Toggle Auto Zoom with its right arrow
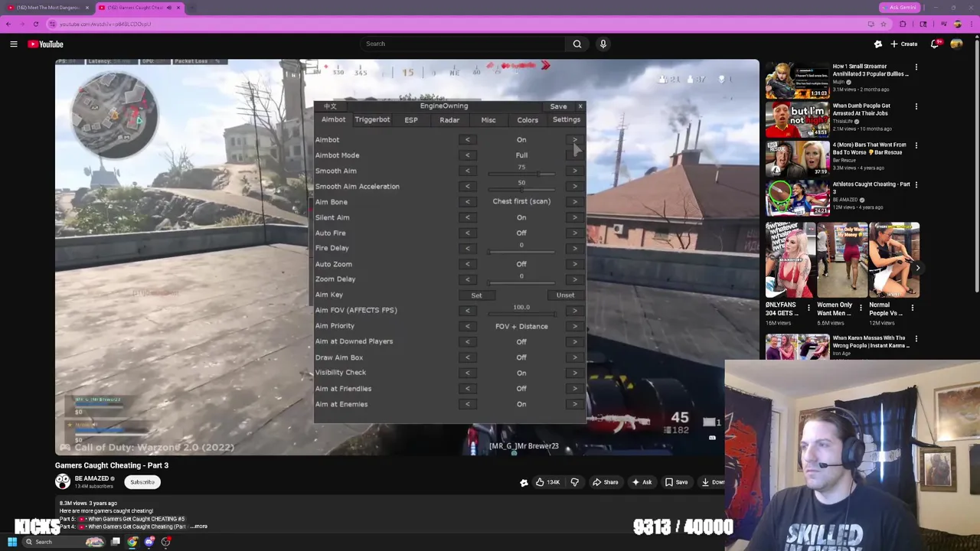The width and height of the screenshot is (980, 551). (575, 264)
